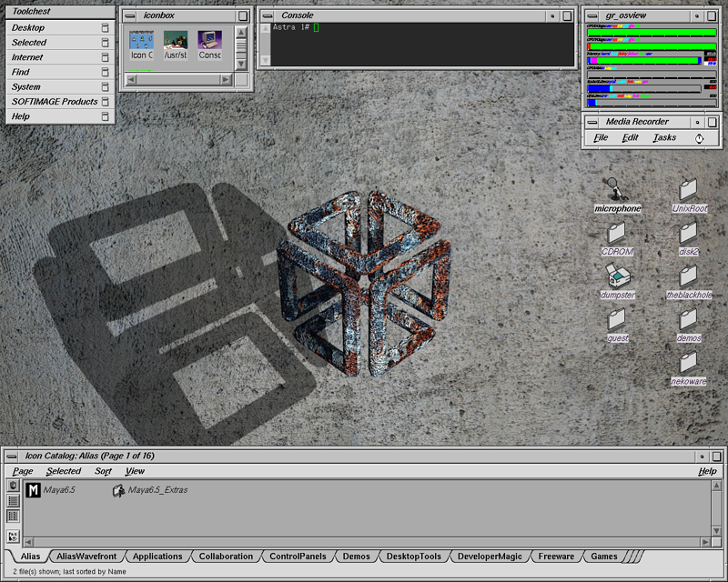This screenshot has width=728, height=582.
Task: Click the stopwatch icon in Media Recorder
Action: pyautogui.click(x=699, y=138)
